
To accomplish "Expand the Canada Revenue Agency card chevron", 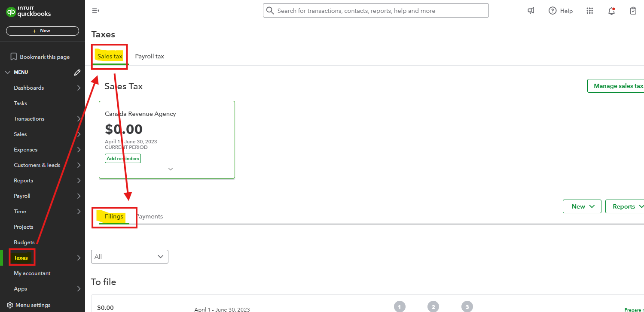I will point(171,169).
